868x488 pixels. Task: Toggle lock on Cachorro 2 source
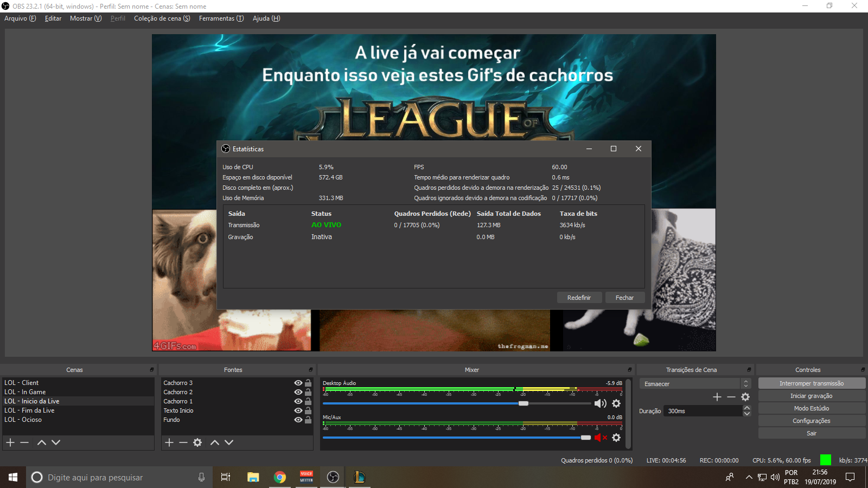(x=308, y=392)
